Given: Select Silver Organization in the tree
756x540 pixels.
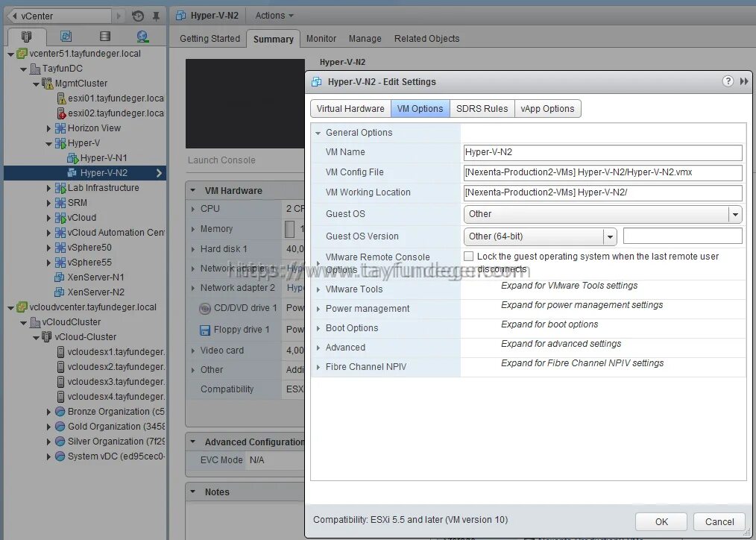Looking at the screenshot, I should point(116,441).
